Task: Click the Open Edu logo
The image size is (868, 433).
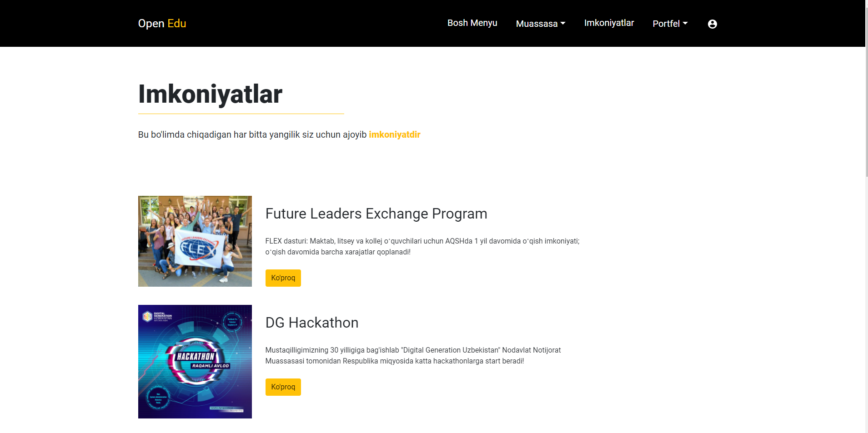Action: (x=162, y=23)
